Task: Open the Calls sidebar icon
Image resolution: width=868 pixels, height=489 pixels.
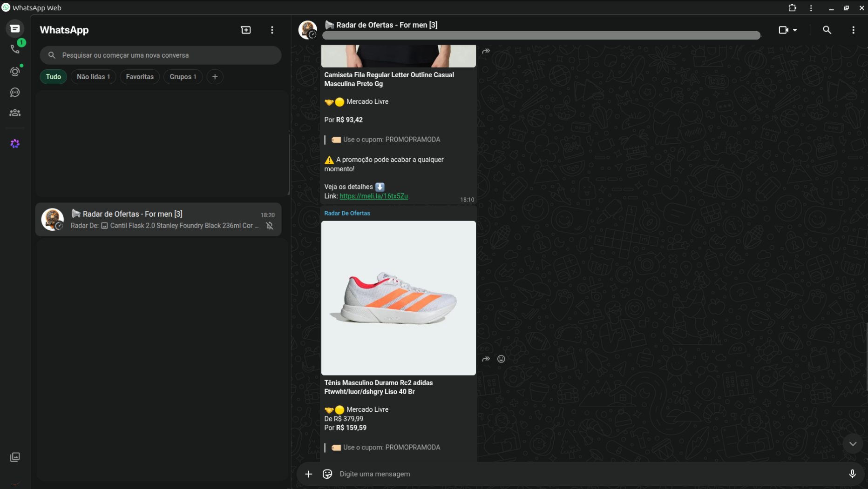Action: click(15, 49)
